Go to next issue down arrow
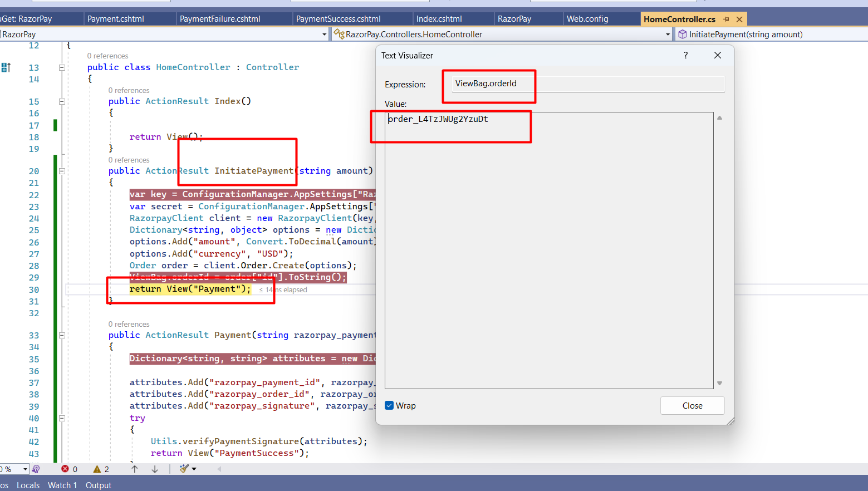The width and height of the screenshot is (868, 491). (x=155, y=469)
